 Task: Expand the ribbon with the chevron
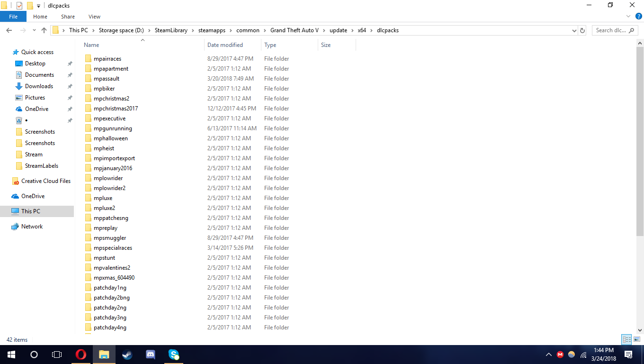point(629,16)
